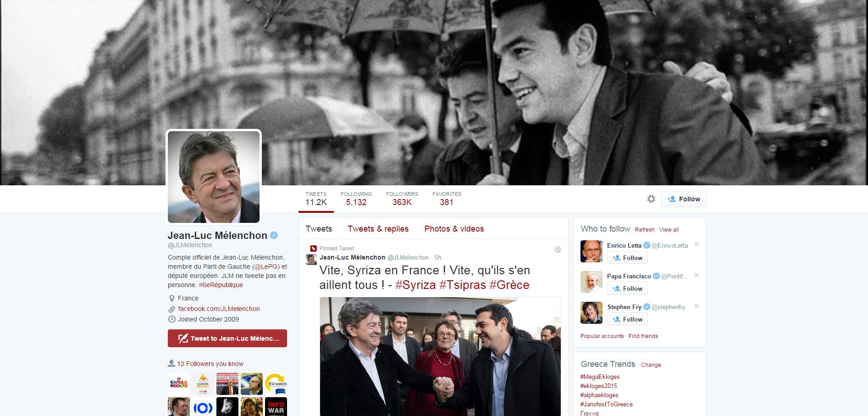The image size is (868, 416).
Task: Open the Photos & videos tab
Action: [x=454, y=229]
